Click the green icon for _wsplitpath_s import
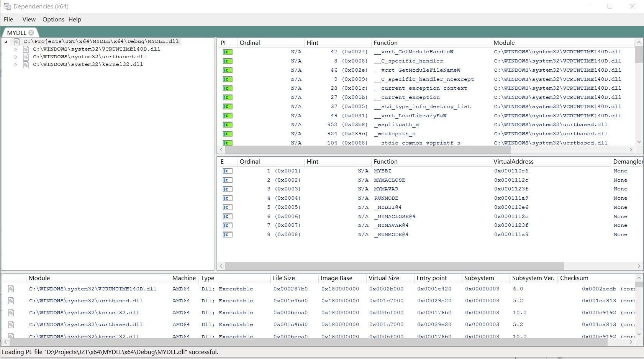The height and width of the screenshot is (359, 644). point(228,125)
